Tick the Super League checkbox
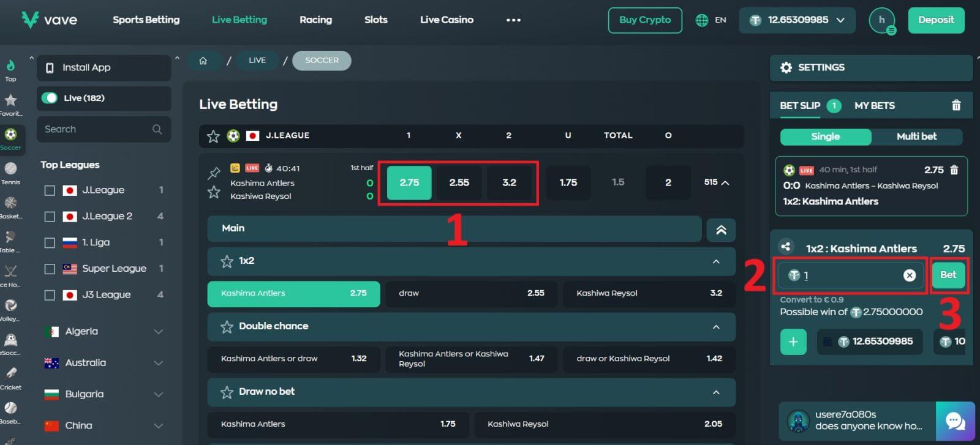The width and height of the screenshot is (980, 445). [50, 269]
